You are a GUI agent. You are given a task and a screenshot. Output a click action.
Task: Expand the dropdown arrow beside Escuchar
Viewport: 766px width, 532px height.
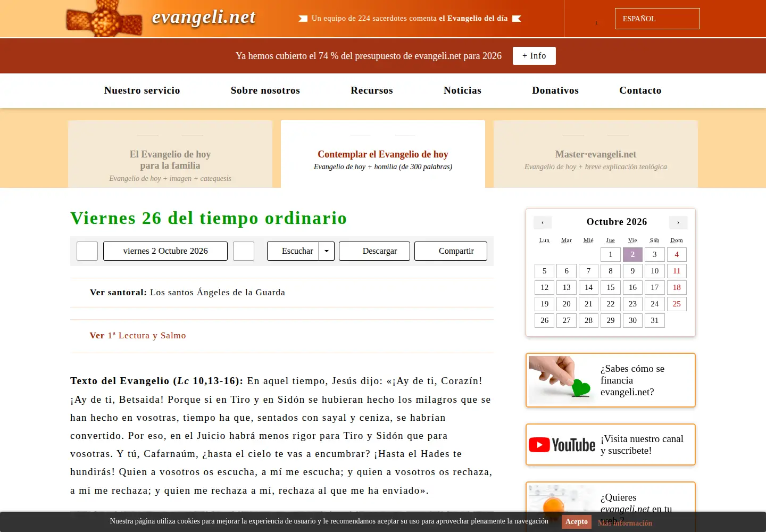pyautogui.click(x=327, y=251)
